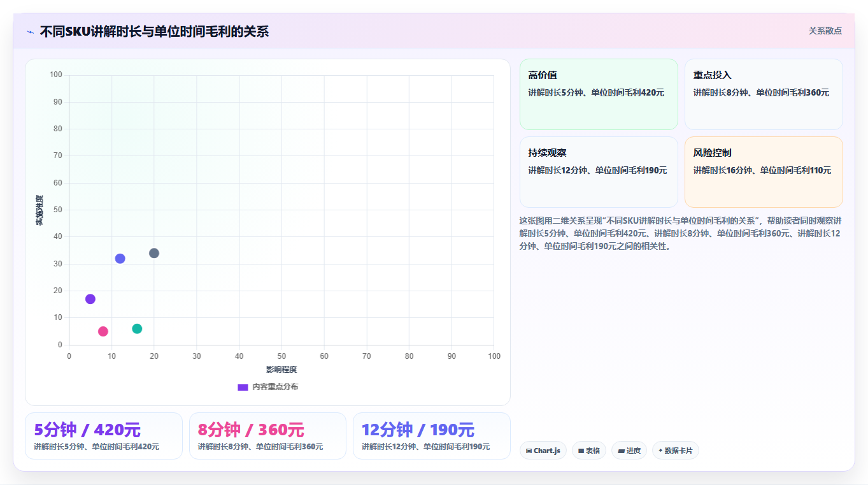This screenshot has height=485, width=868.
Task: Toggle the 内容重点分布 legend swatch
Action: click(243, 387)
